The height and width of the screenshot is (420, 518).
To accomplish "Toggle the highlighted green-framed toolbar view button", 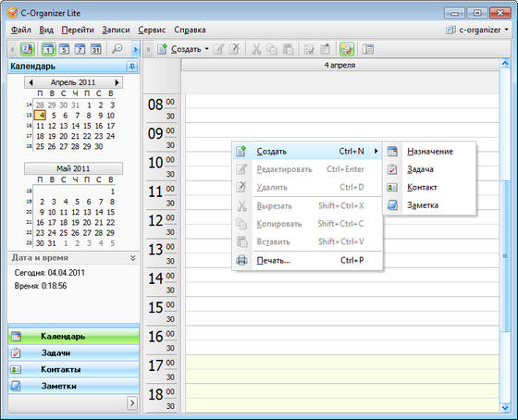I will 347,50.
